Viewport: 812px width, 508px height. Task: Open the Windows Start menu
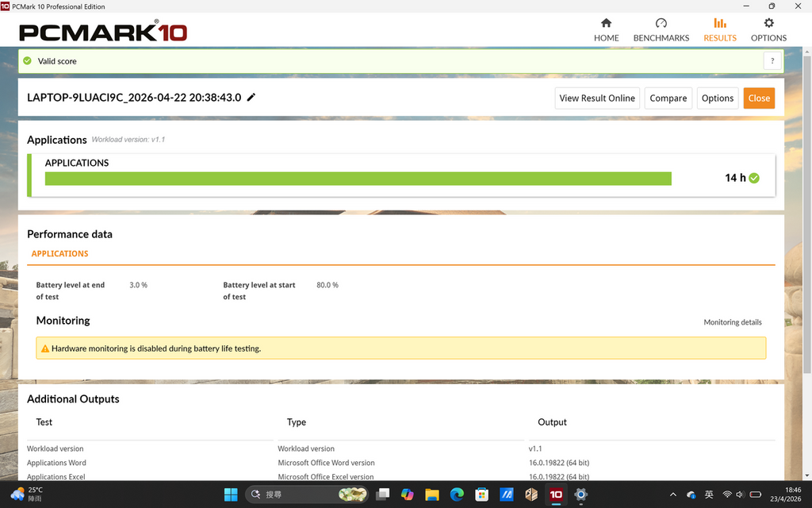[231, 495]
